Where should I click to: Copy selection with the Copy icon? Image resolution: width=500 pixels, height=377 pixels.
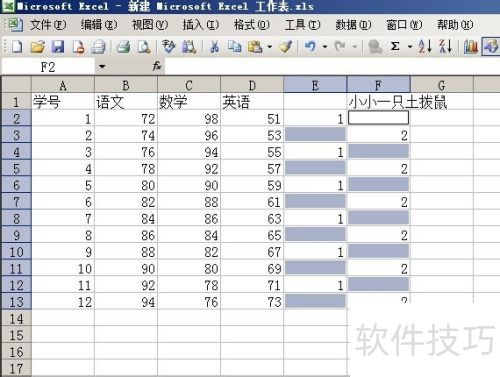click(235, 47)
